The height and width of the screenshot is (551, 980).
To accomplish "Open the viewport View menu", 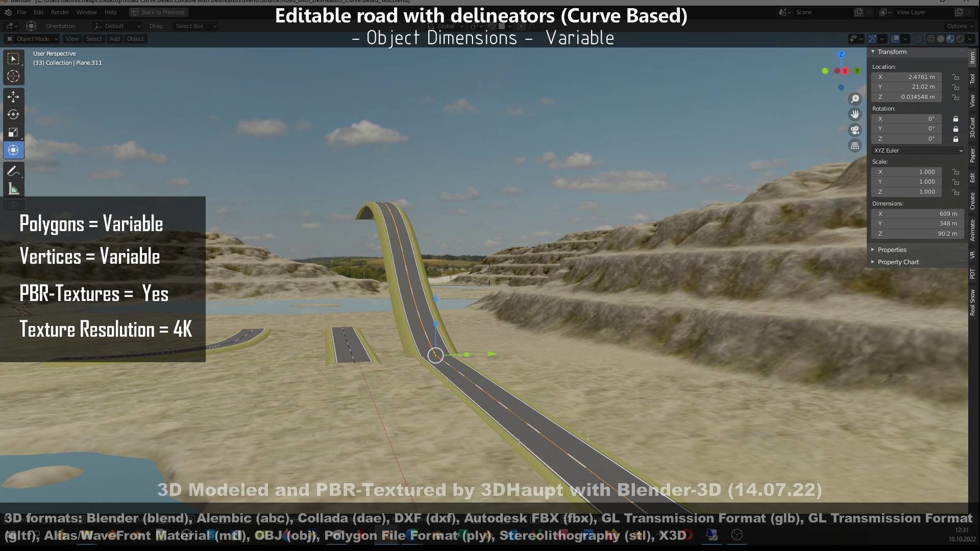I will (72, 39).
